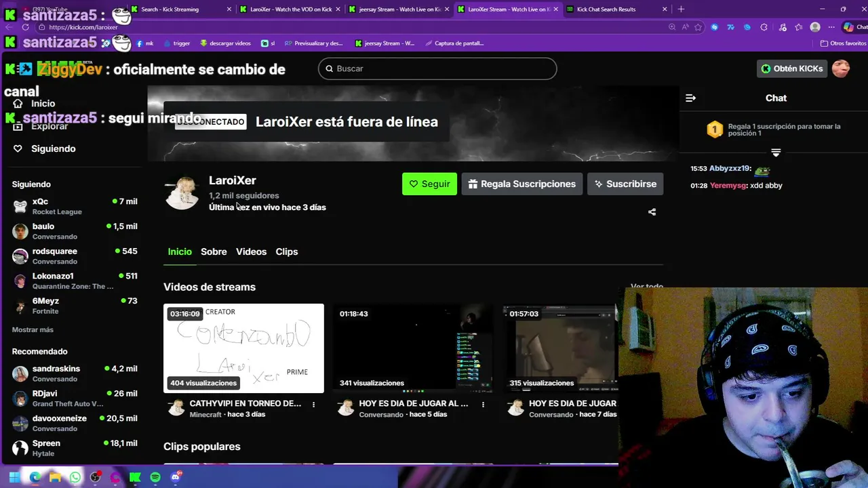This screenshot has width=868, height=488.
Task: Select the Inicio channel tab
Action: click(x=180, y=251)
